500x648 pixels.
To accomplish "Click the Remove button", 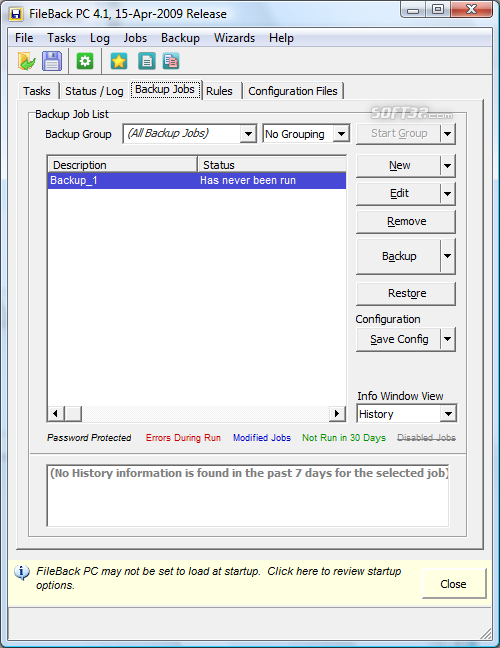I will 406,222.
